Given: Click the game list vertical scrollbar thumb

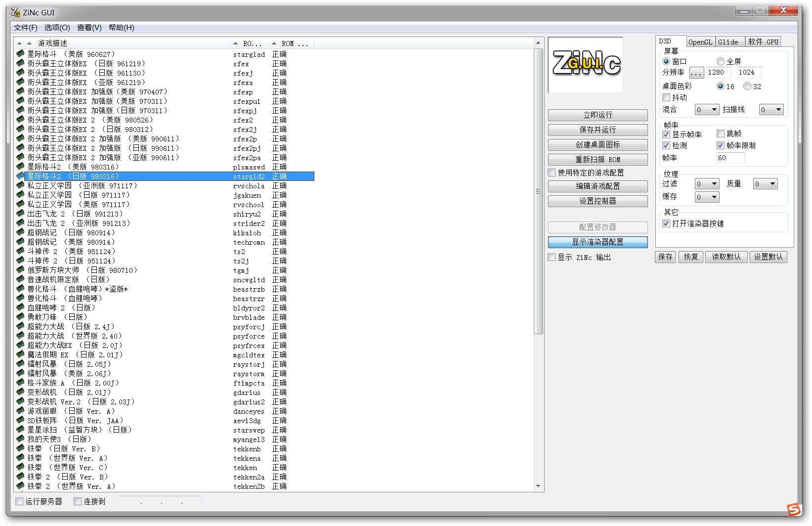Looking at the screenshot, I should tap(538, 191).
